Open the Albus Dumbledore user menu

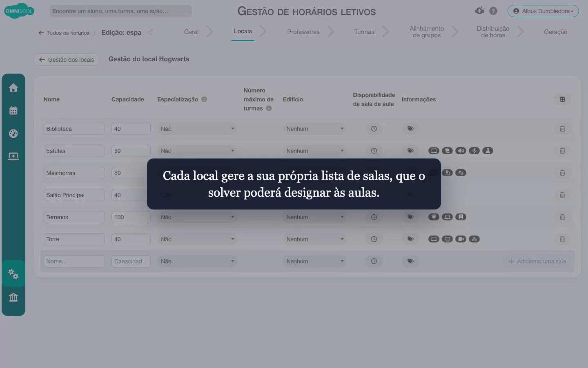(x=543, y=11)
